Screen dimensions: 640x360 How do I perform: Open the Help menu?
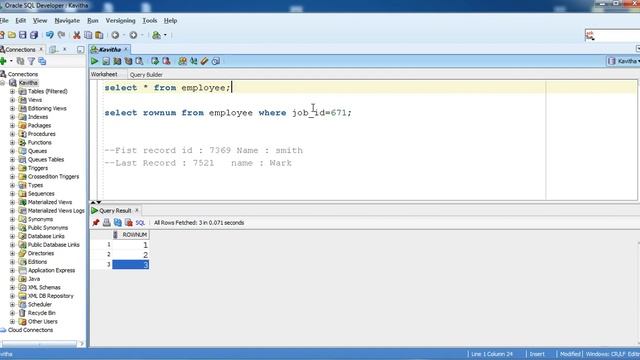pos(170,21)
